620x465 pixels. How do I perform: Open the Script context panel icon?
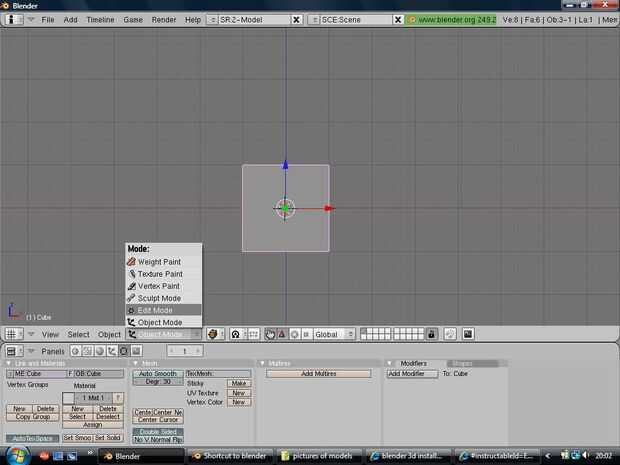pos(88,351)
